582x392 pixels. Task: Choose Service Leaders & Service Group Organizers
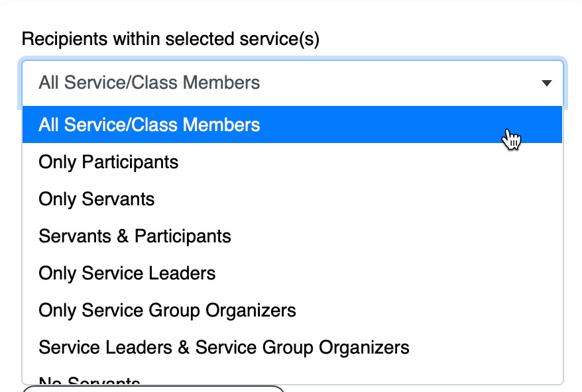coord(224,348)
